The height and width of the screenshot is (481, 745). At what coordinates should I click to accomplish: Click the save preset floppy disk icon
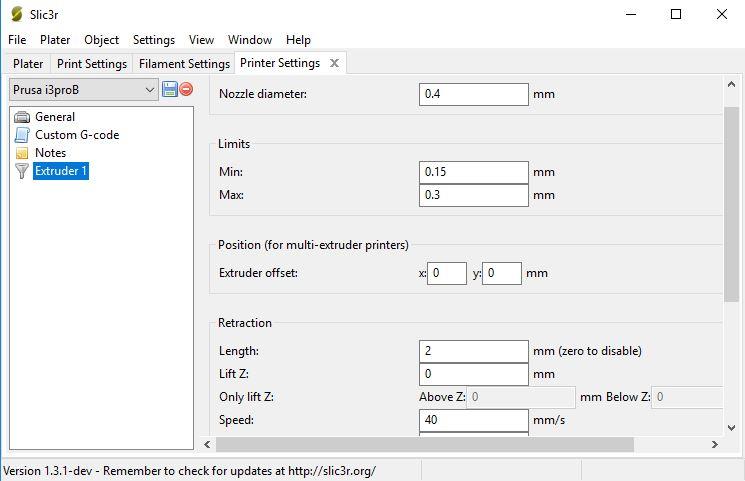169,89
